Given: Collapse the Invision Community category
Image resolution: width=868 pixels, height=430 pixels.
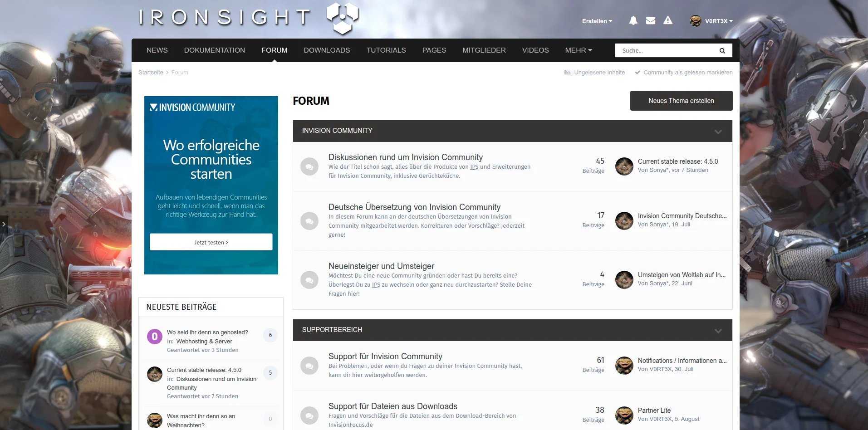Looking at the screenshot, I should coord(718,132).
